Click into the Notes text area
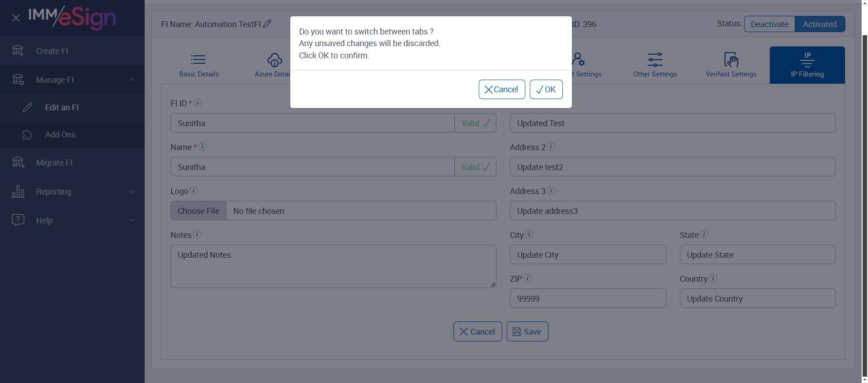868x383 pixels. coord(333,266)
